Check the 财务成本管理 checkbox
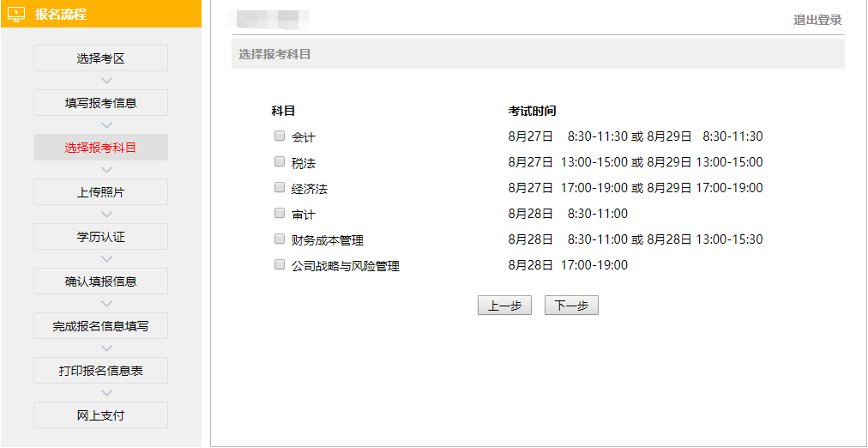This screenshot has width=868, height=448. [280, 239]
